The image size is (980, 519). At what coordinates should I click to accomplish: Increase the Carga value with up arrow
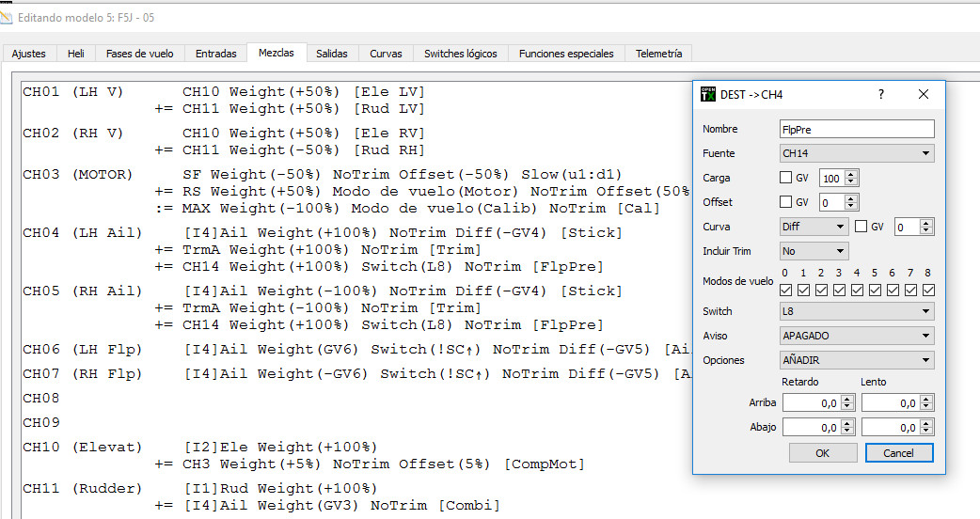point(851,174)
